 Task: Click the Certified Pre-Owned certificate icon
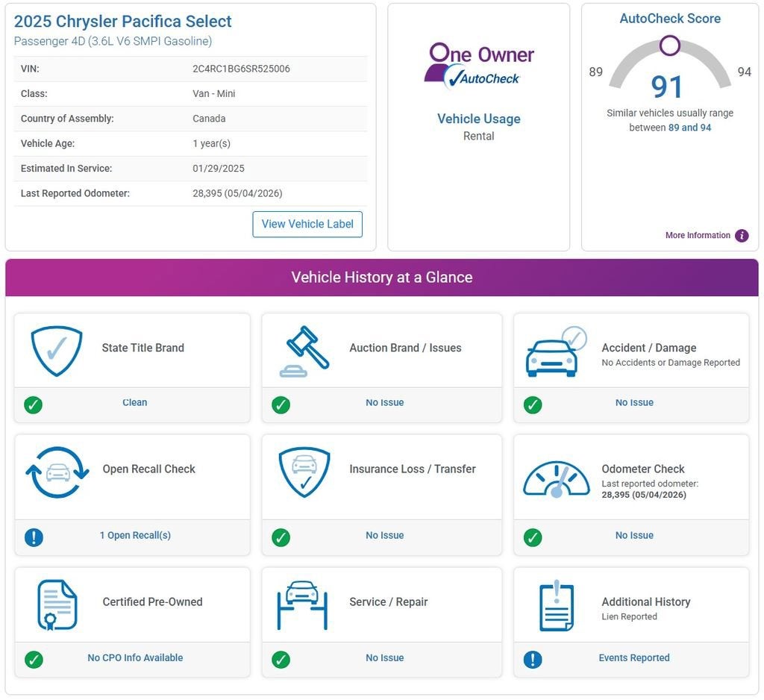pyautogui.click(x=57, y=605)
